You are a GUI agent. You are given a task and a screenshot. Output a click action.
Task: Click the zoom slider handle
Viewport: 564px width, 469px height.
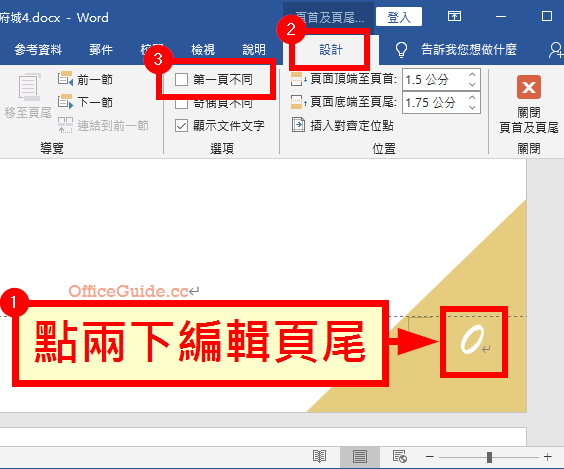489,457
